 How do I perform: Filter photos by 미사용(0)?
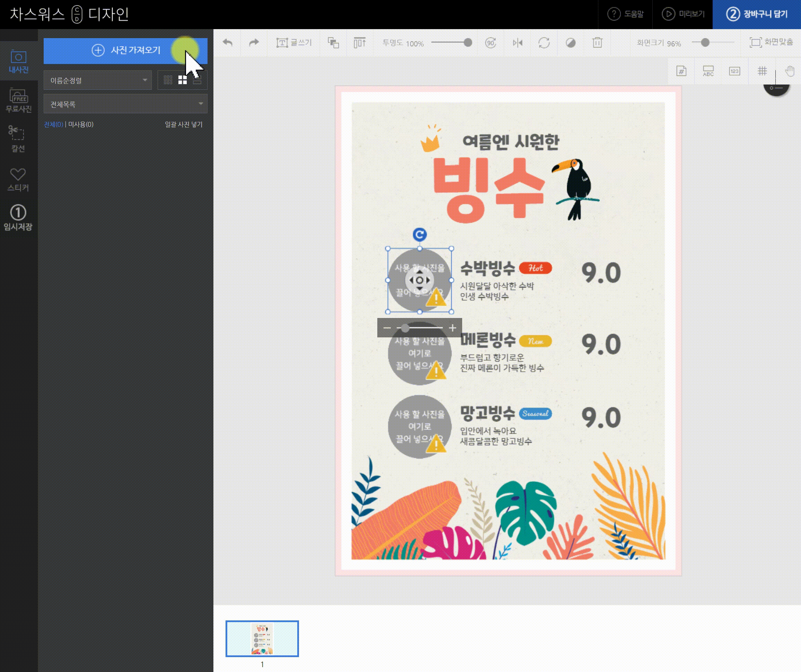coord(81,124)
